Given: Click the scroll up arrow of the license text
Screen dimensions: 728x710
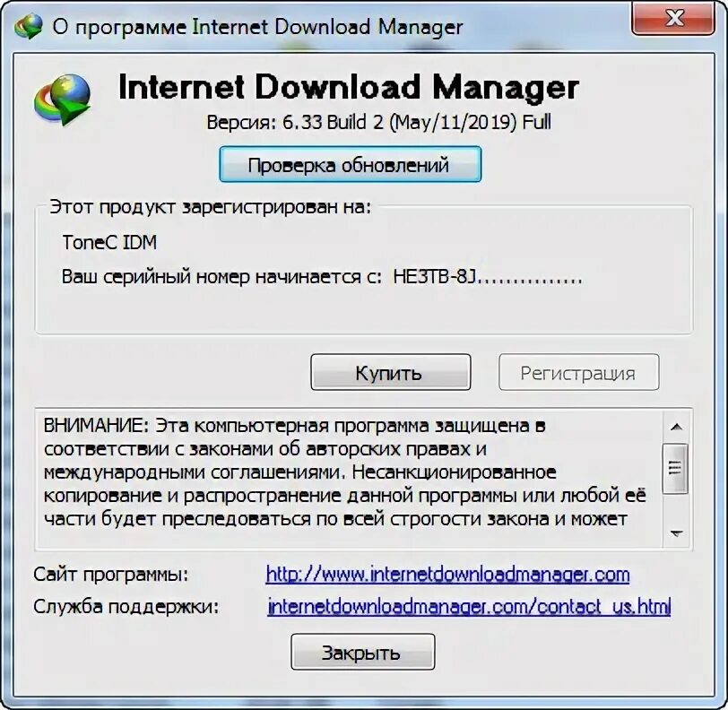Looking at the screenshot, I should [x=677, y=427].
